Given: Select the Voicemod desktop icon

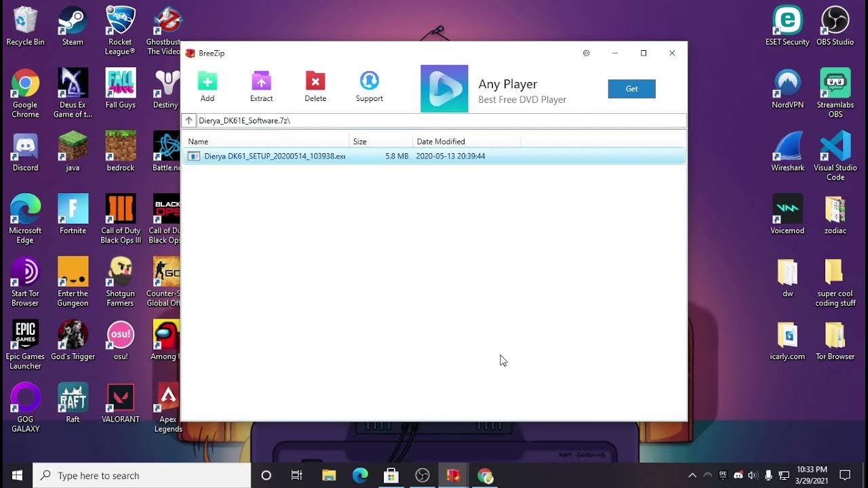Looking at the screenshot, I should [787, 215].
